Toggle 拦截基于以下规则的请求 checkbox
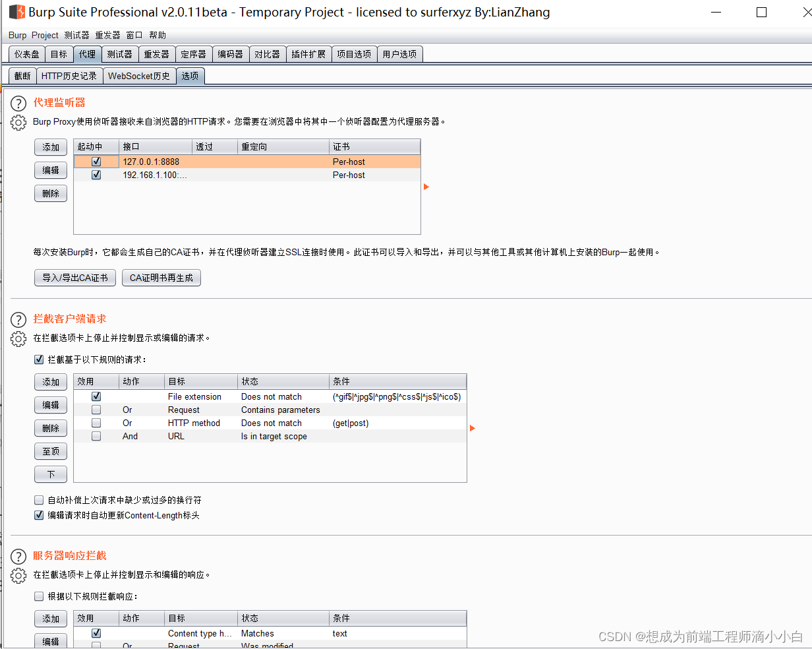 [x=38, y=360]
